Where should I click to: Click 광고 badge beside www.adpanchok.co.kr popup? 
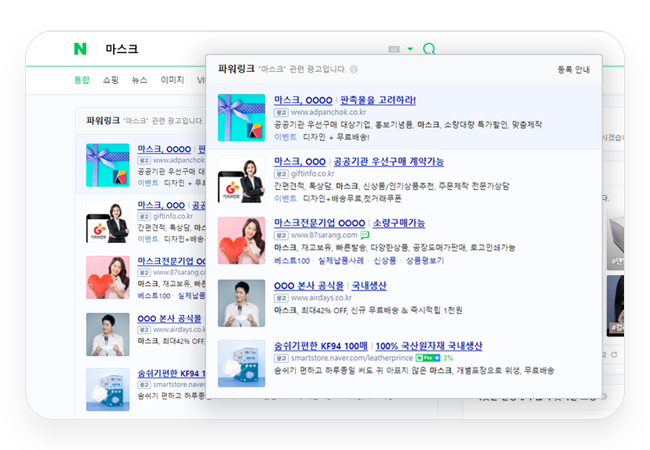(281, 112)
